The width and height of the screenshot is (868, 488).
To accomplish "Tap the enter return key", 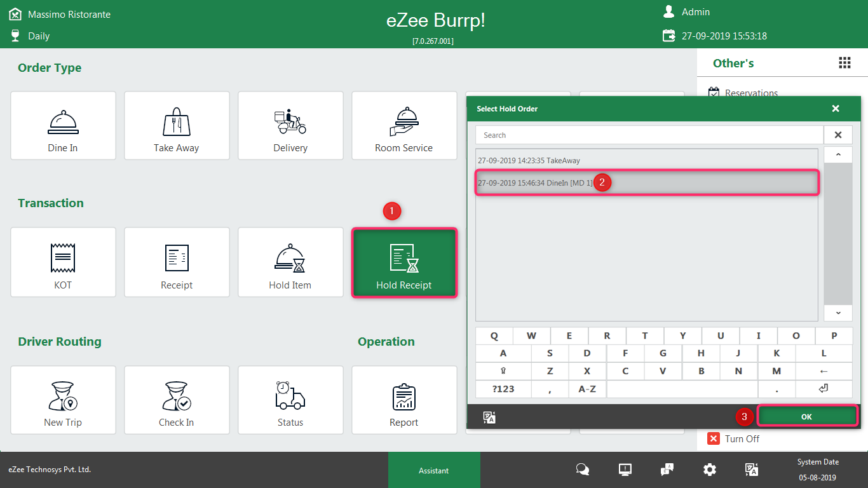I will click(x=824, y=389).
